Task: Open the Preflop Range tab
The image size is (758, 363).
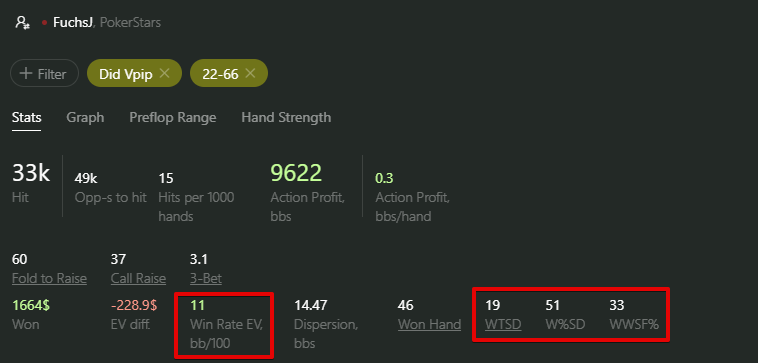Action: click(173, 117)
